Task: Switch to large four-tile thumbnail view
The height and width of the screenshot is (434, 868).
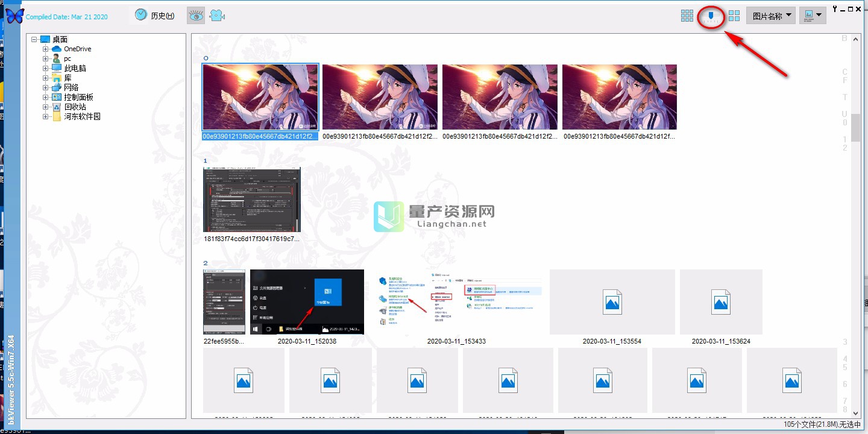Action: click(x=734, y=16)
